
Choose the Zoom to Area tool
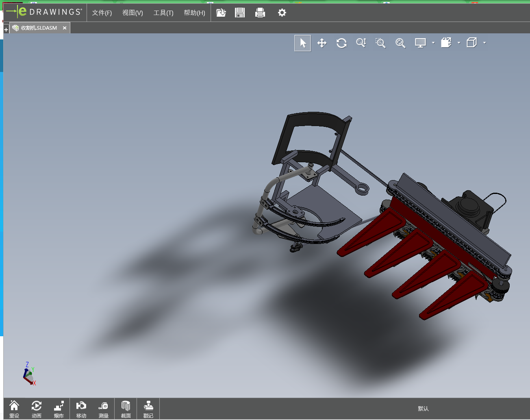(x=380, y=43)
